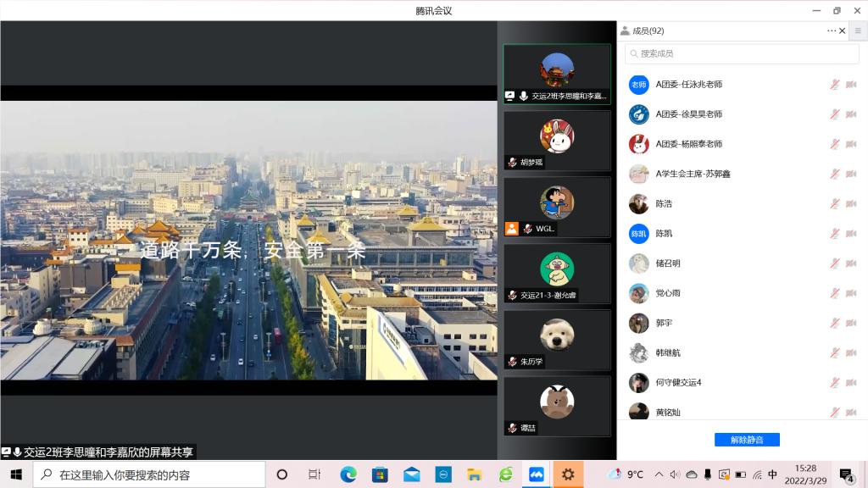Open Tencent Meeting icon in the taskbar
Viewport: 868px width, 488px height.
537,474
